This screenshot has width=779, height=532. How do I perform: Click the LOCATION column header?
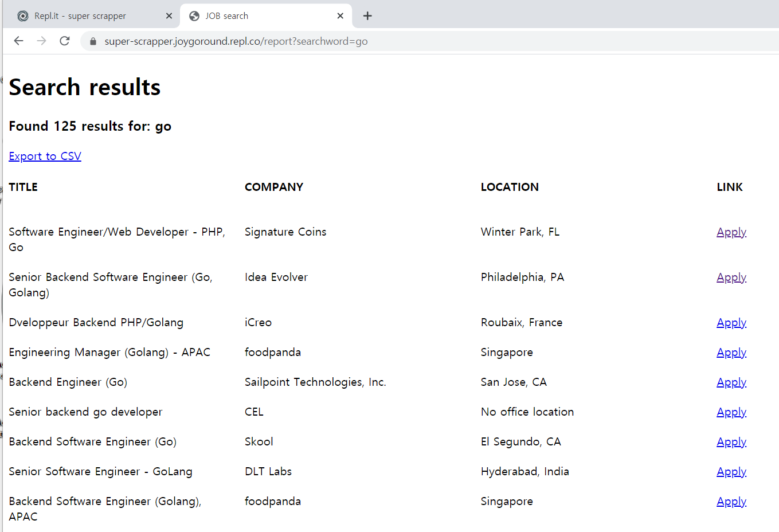(510, 187)
